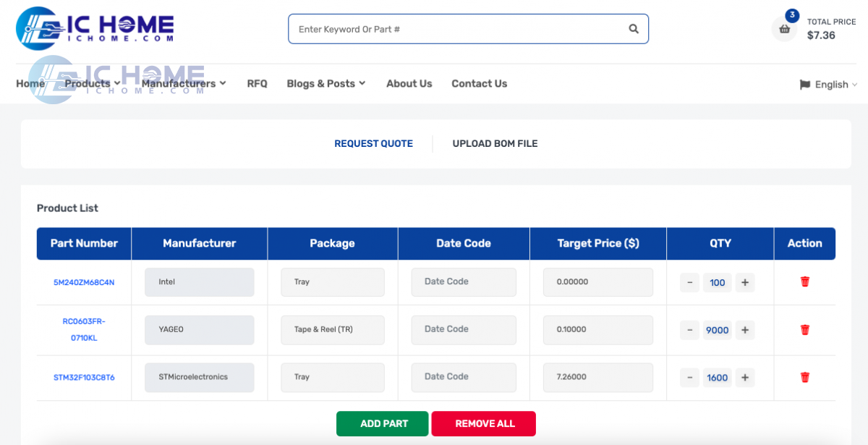Focus the keyword or part number search box
The height and width of the screenshot is (445, 868).
click(468, 29)
